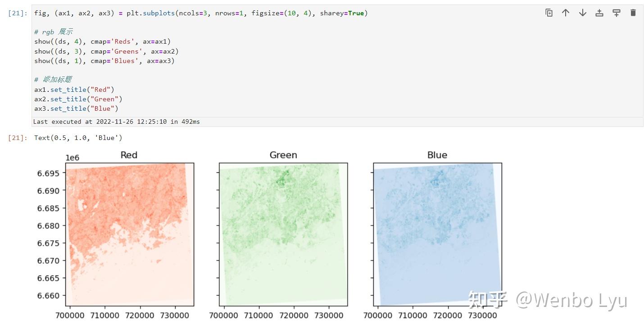The image size is (644, 329).
Task: Place the cursor on the cmap='Reds' show line
Action: 103,42
